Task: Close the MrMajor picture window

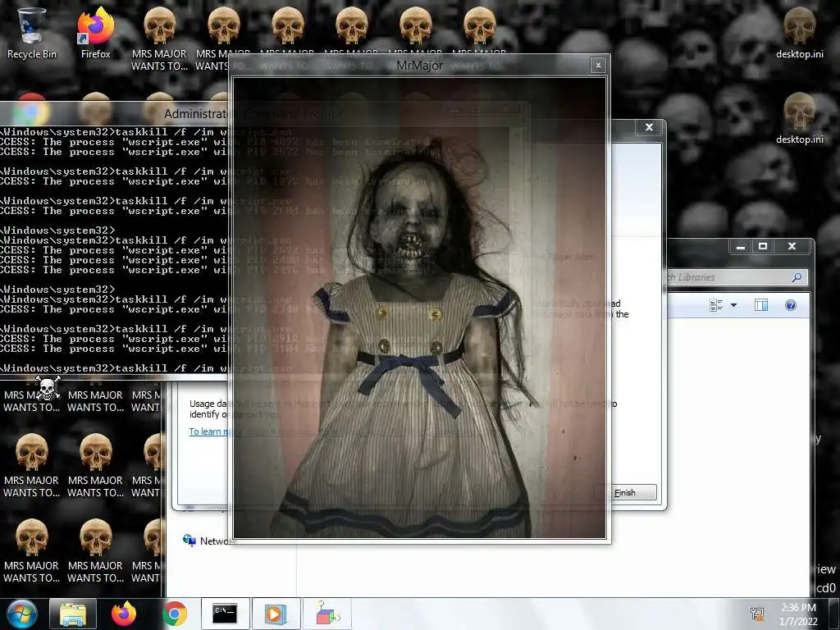Action: point(598,66)
